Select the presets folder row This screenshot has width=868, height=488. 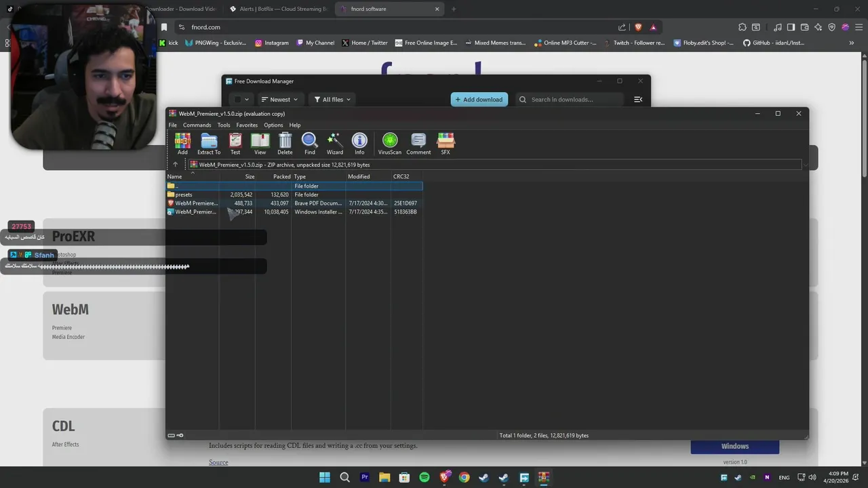click(294, 195)
